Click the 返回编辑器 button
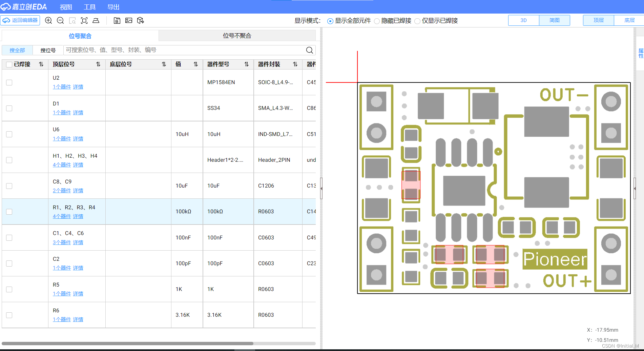644x351 pixels. click(20, 20)
